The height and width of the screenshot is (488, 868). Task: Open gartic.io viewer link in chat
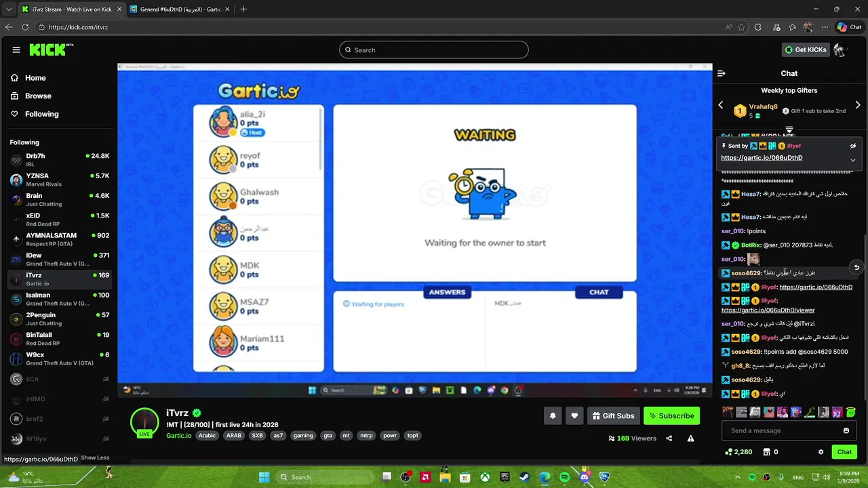pos(768,310)
